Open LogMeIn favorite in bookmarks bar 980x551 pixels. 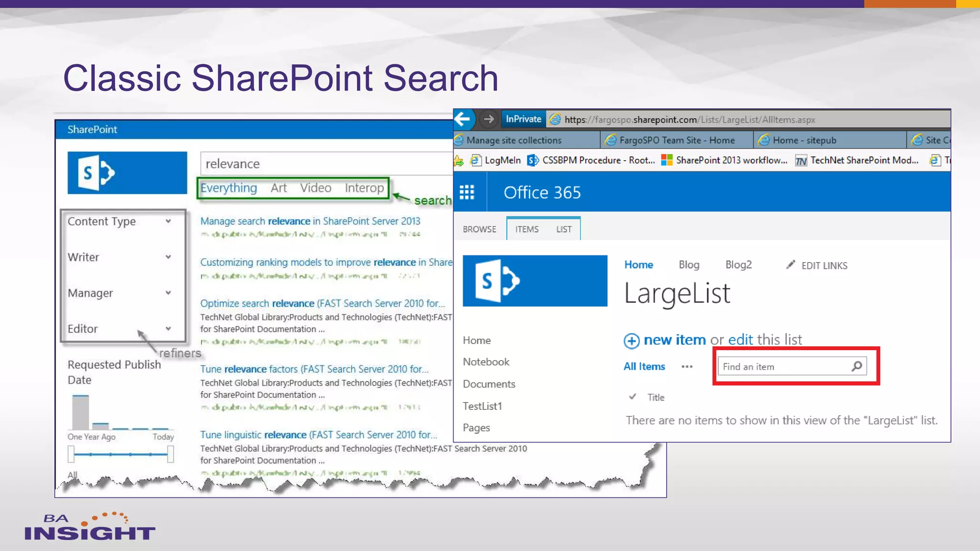coord(496,160)
